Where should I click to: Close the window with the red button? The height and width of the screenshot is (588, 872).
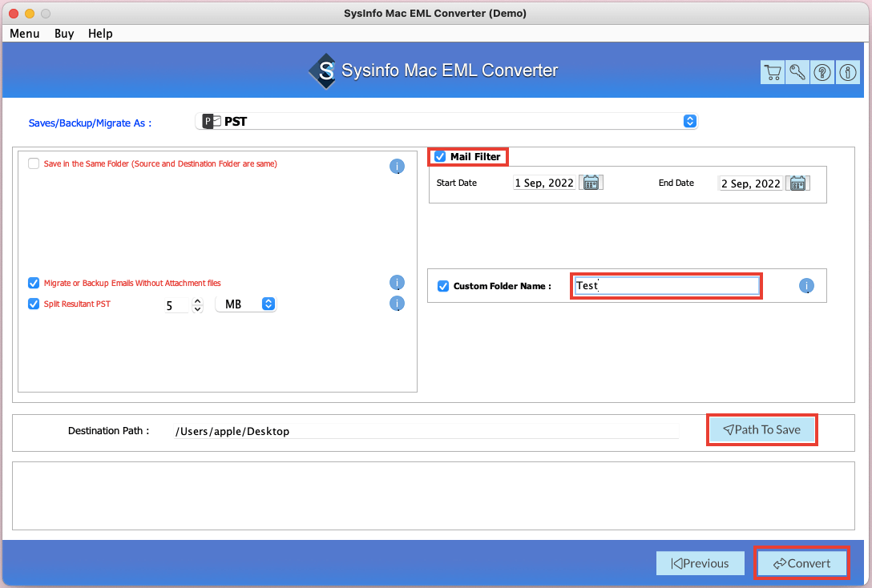14,14
